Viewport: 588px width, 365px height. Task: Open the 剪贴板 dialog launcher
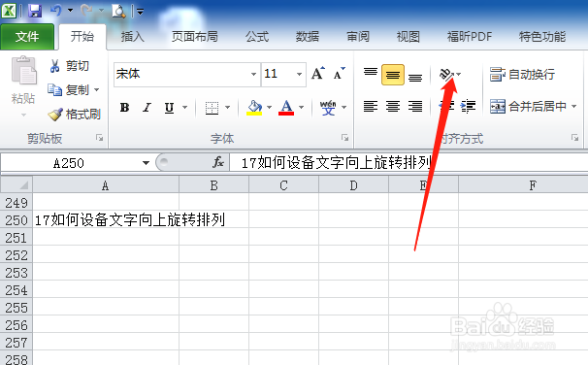pyautogui.click(x=99, y=138)
